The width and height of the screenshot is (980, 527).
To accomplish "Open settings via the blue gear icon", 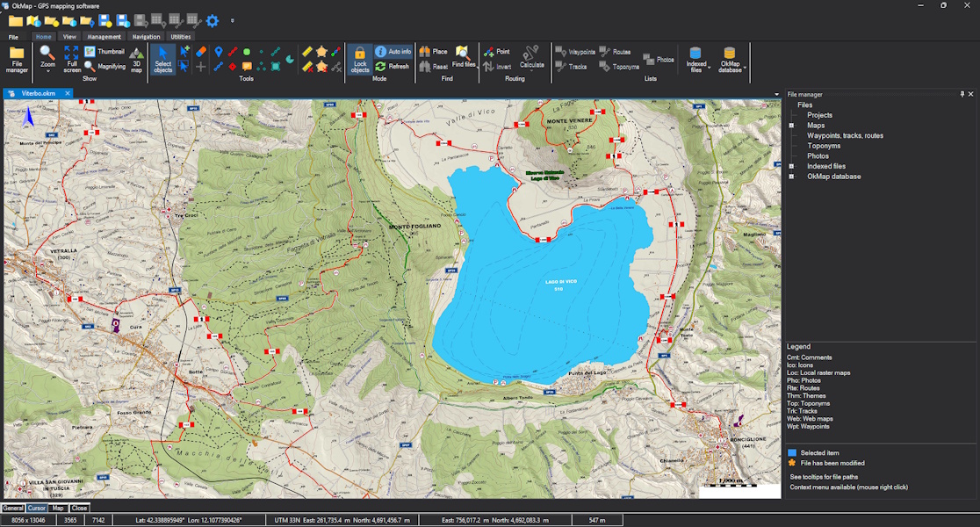I will point(213,21).
